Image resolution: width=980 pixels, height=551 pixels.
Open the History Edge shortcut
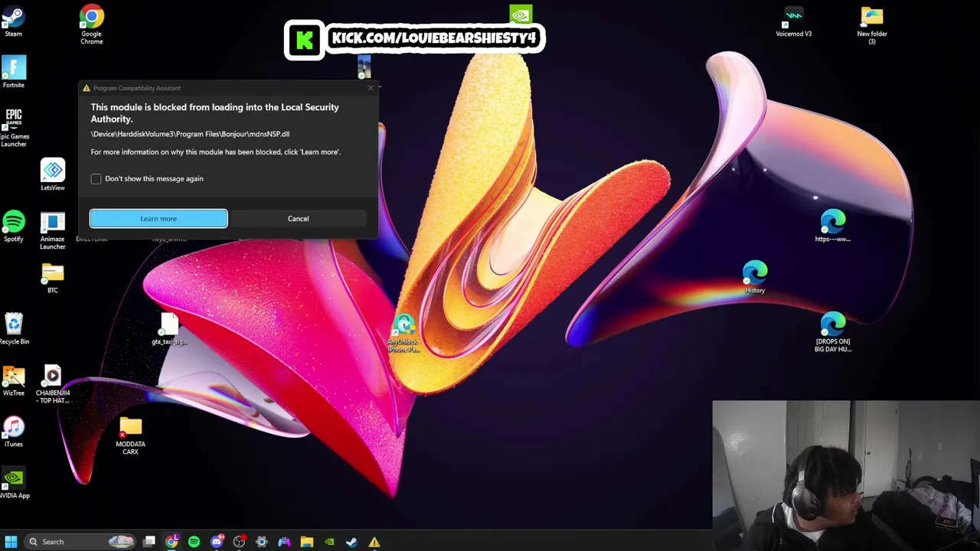point(755,278)
